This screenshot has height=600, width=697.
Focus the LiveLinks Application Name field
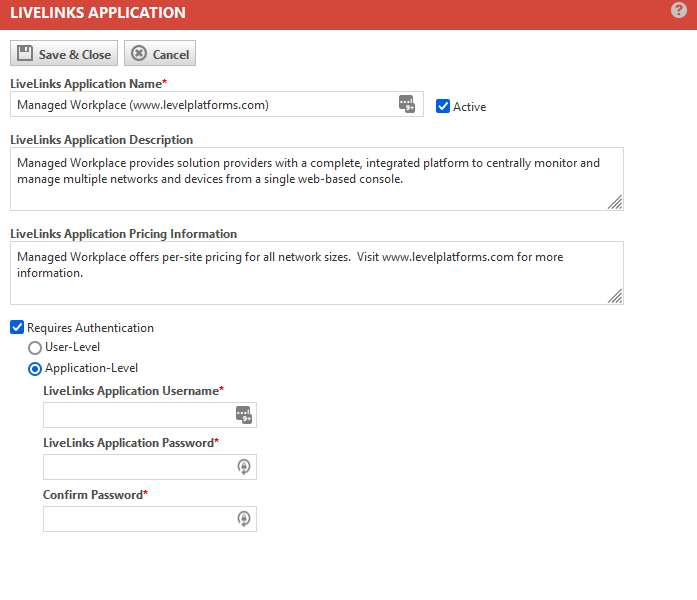tap(217, 104)
